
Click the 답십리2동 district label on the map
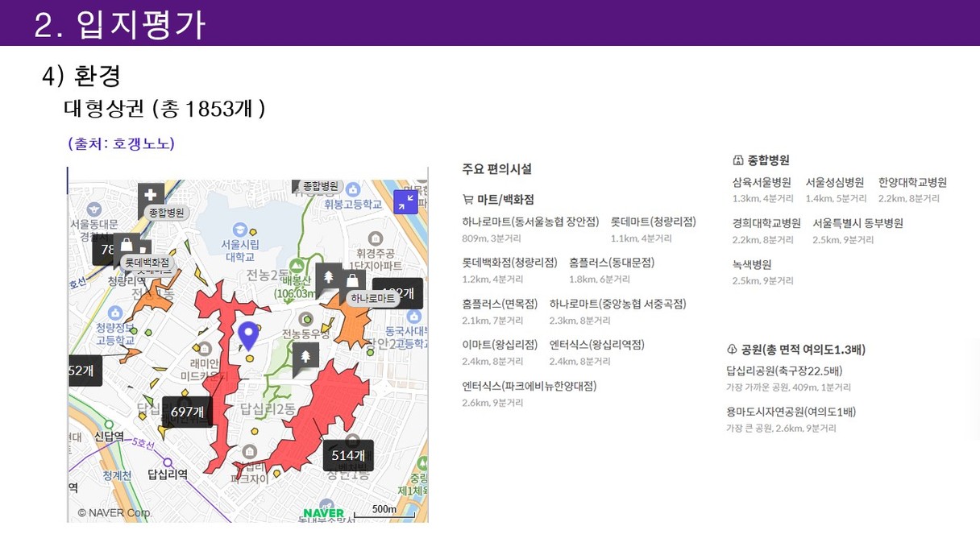pos(268,409)
